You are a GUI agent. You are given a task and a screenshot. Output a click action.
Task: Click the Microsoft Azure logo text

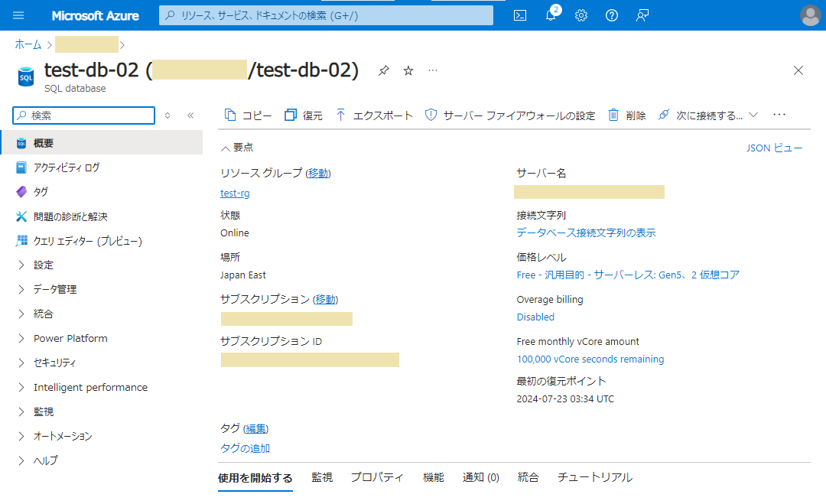click(x=96, y=16)
